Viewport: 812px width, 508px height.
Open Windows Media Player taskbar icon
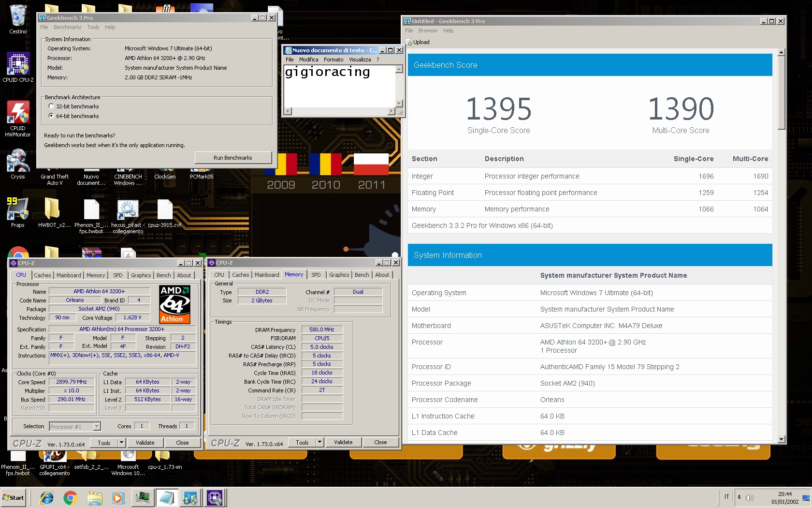[x=118, y=498]
